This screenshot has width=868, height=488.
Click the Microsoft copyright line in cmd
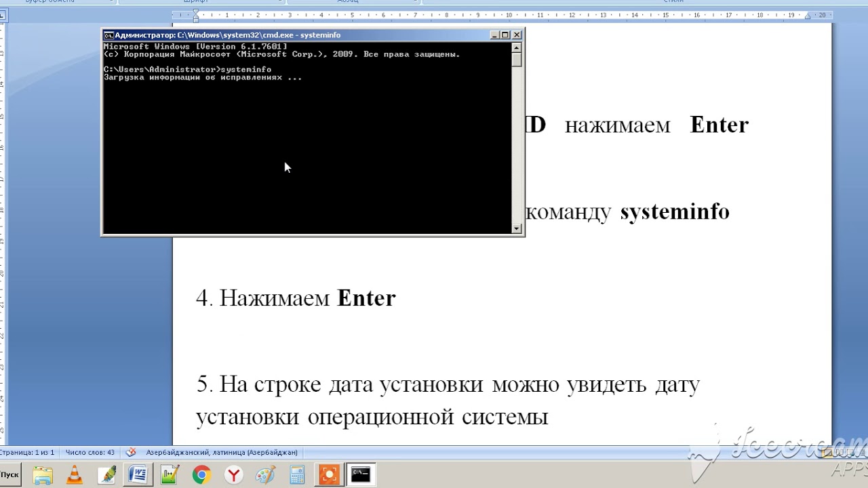pos(281,54)
